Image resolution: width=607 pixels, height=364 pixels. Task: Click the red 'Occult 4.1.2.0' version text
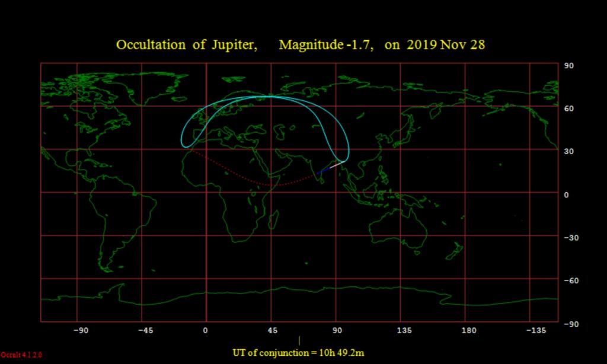(x=21, y=355)
